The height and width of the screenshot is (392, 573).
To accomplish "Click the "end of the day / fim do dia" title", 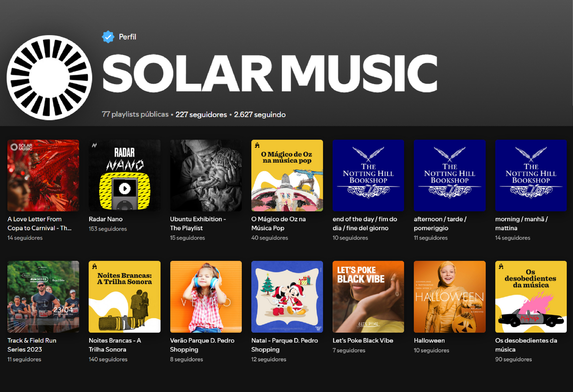I will point(365,224).
